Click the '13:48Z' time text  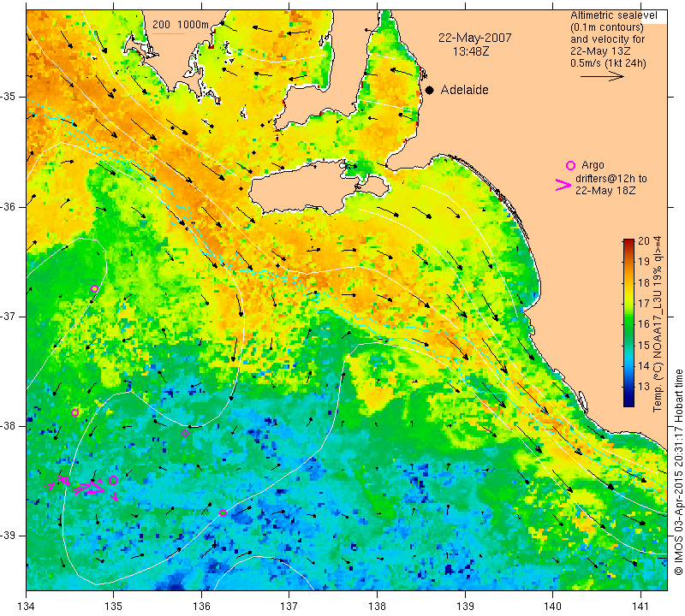[471, 51]
